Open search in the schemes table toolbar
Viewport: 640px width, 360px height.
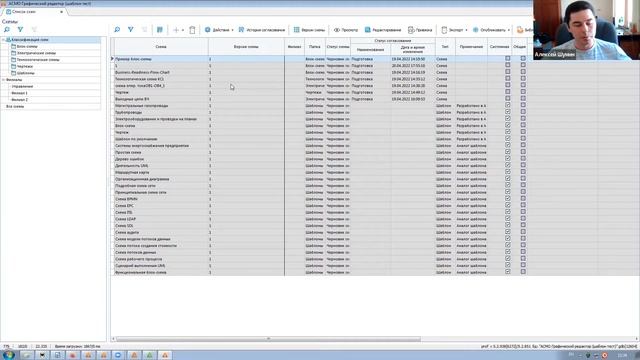pyautogui.click(x=117, y=30)
